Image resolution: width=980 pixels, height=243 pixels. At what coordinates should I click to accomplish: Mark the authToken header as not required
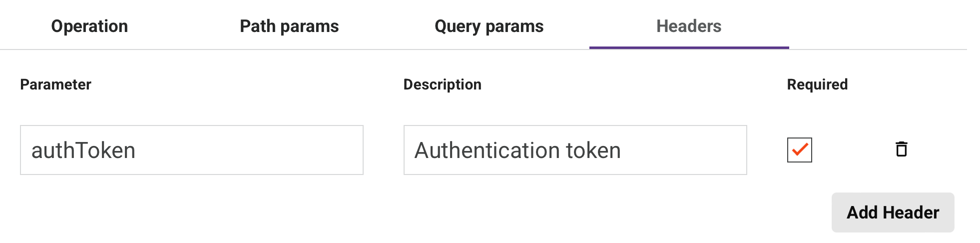coord(799,150)
